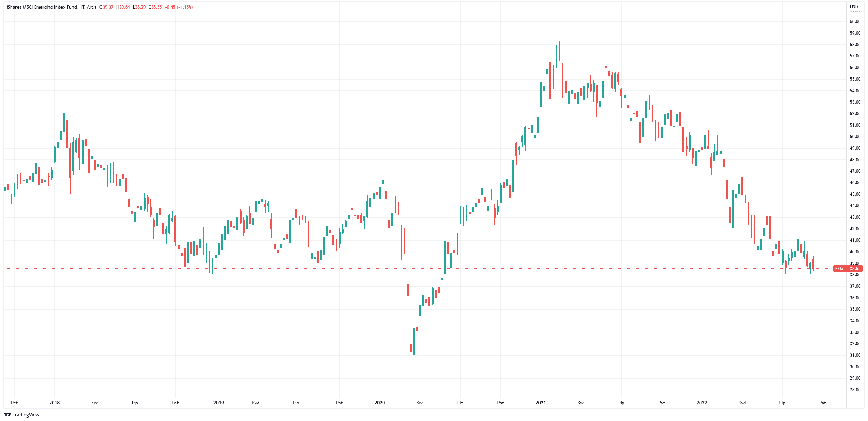Click the 60.00 price scale label
The image size is (868, 421).
[x=855, y=21]
